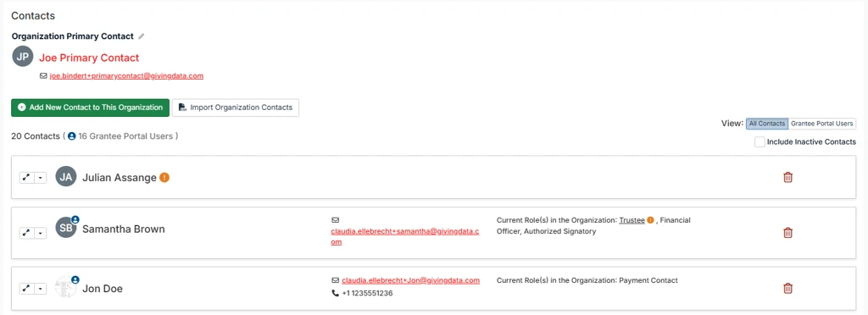868x315 pixels.
Task: Email claudia.ellebrecht+Jon@givingdata.com
Action: coord(411,281)
